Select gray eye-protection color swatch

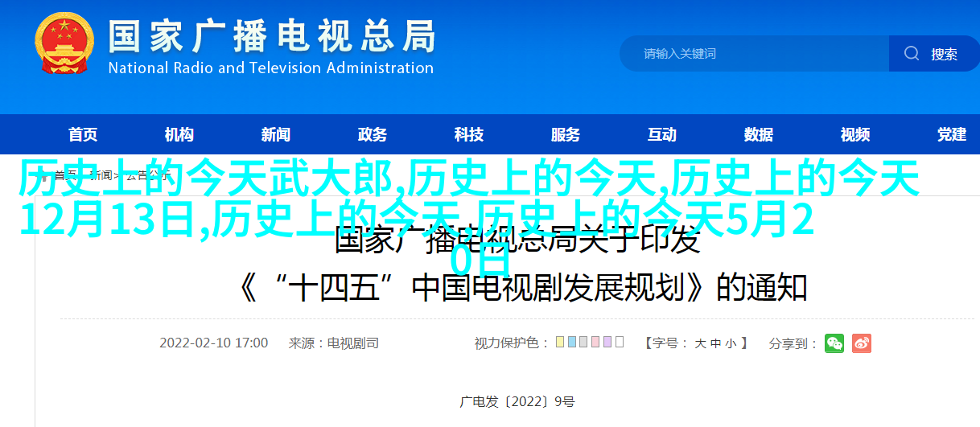[x=583, y=342]
